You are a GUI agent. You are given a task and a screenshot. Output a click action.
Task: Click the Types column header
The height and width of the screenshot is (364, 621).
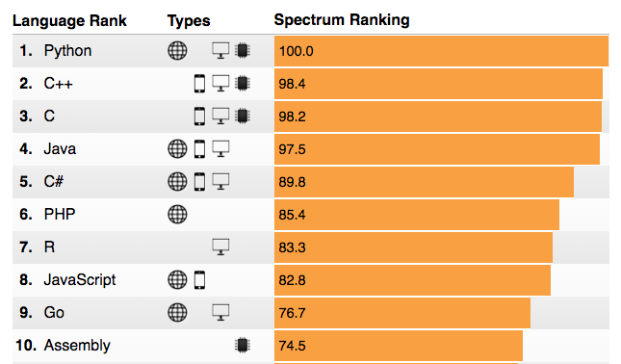click(189, 20)
